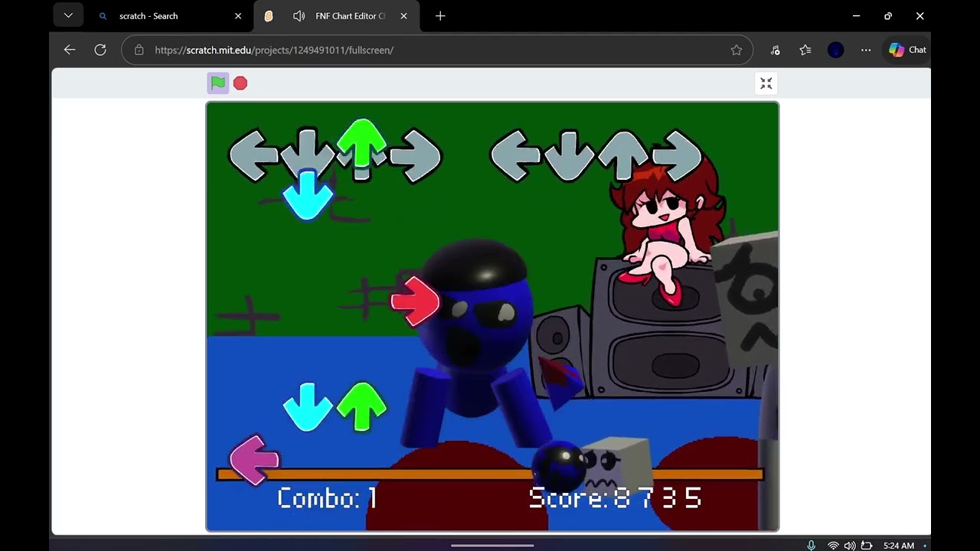Click the purple left arrow note
Screen dimensions: 980x551
coord(255,460)
